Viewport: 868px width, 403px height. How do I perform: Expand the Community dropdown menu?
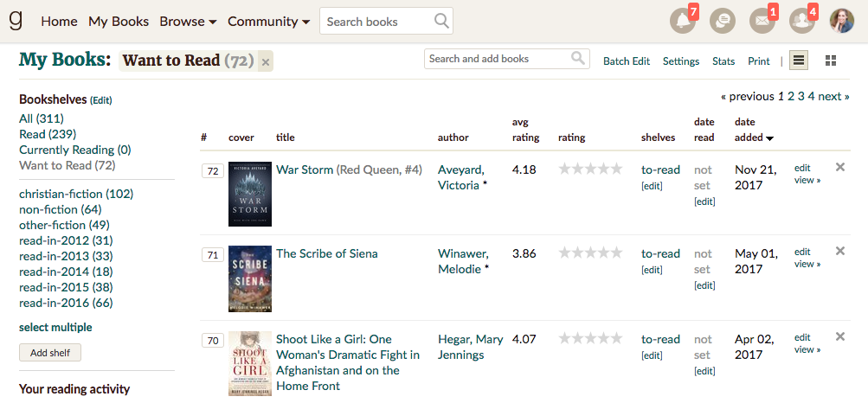coord(268,22)
